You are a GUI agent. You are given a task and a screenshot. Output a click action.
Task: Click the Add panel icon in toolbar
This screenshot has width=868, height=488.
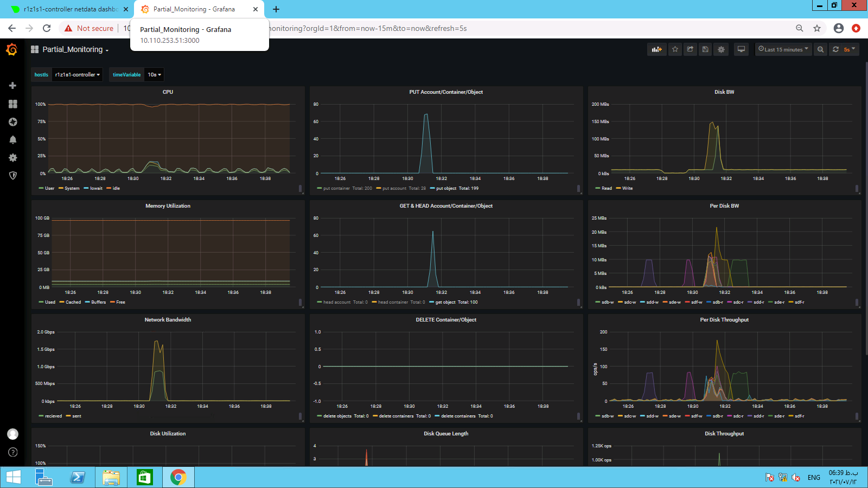coord(656,49)
